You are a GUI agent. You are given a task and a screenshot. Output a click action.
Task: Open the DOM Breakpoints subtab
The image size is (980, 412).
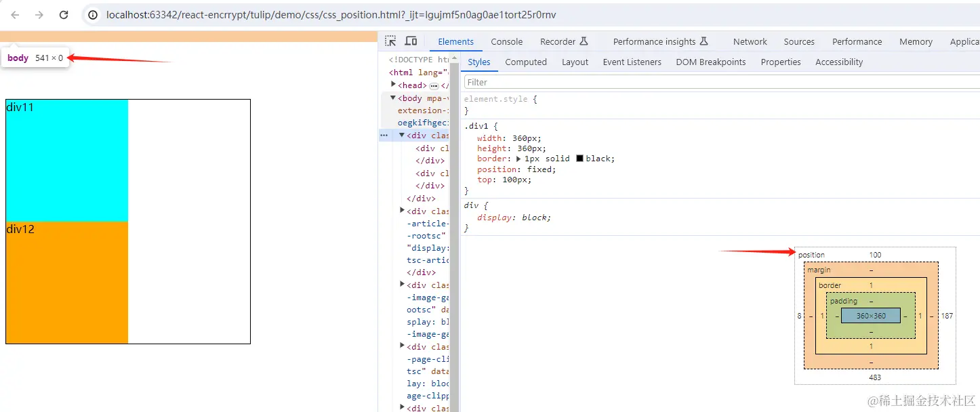(710, 62)
